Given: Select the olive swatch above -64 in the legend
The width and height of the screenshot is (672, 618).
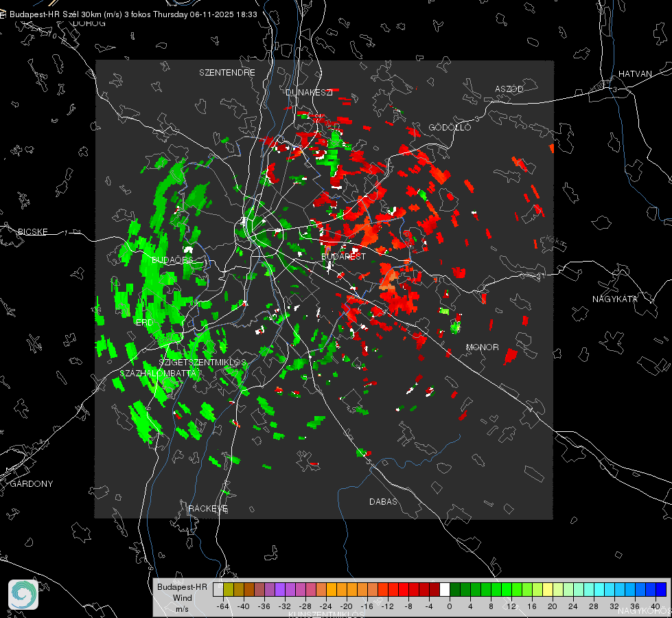Looking at the screenshot, I should click(229, 590).
